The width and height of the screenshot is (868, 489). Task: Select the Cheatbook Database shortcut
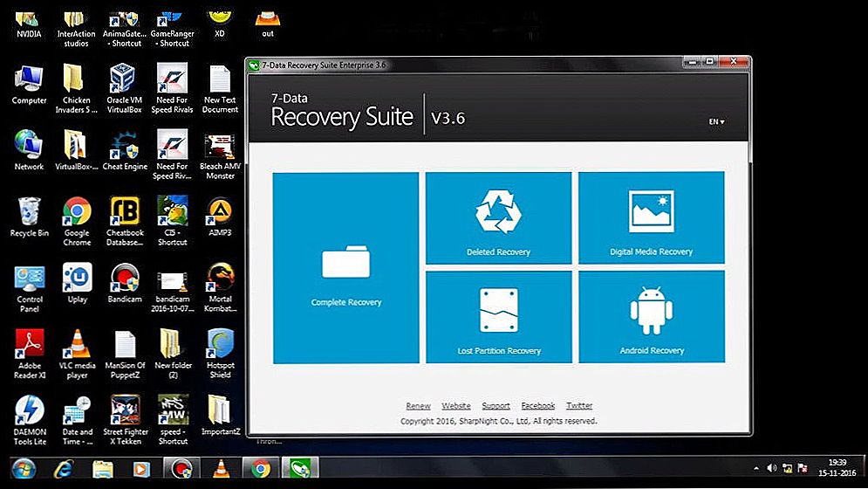coord(125,221)
